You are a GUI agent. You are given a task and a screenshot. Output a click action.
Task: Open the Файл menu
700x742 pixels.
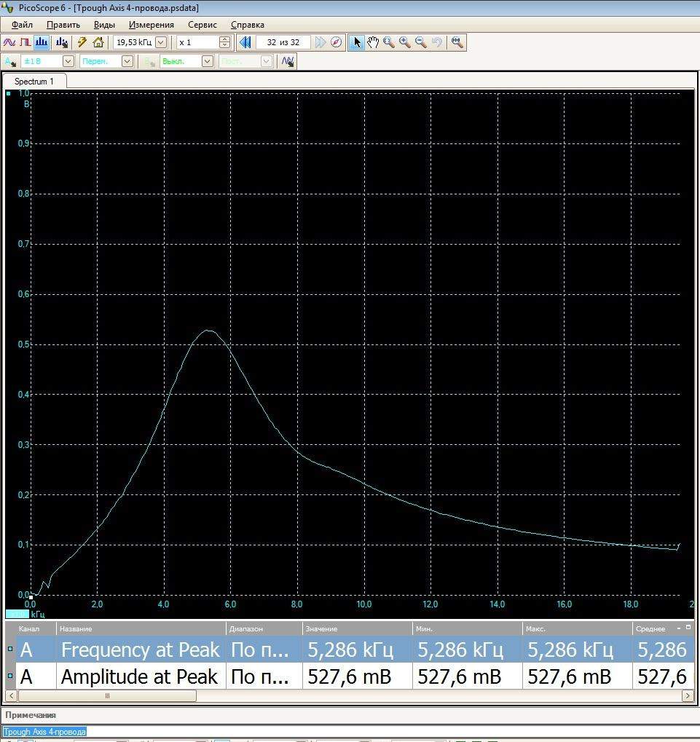coord(22,25)
